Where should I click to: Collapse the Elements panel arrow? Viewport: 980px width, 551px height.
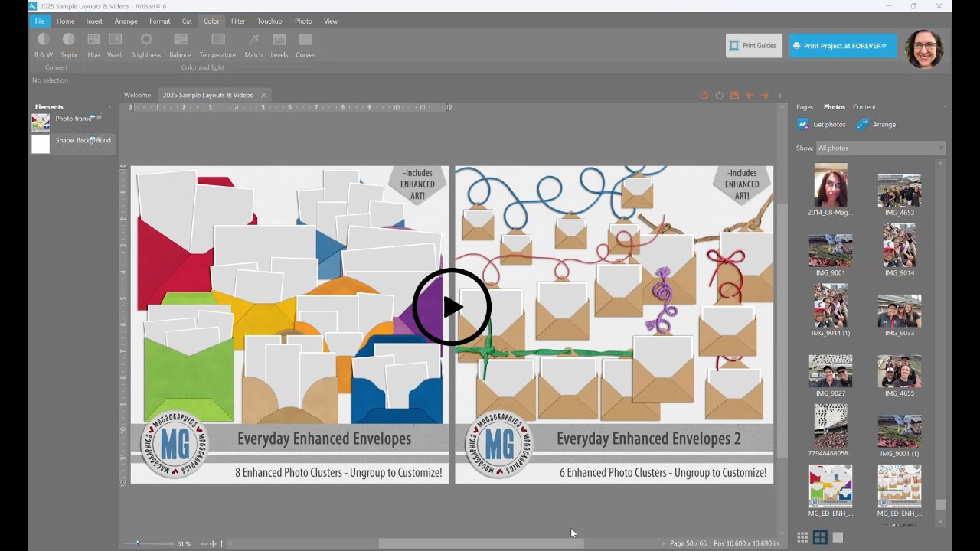pyautogui.click(x=109, y=107)
